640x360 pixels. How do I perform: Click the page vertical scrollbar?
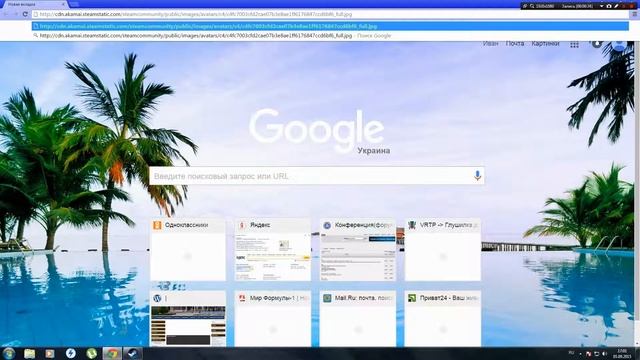tap(637, 194)
